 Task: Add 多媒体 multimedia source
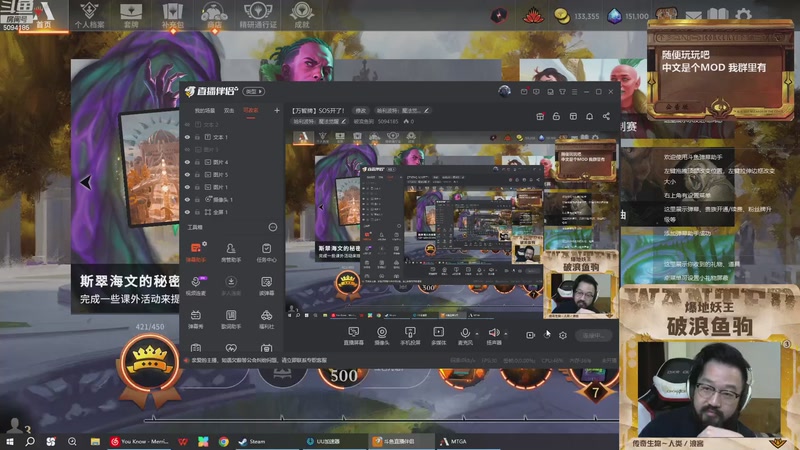(x=438, y=336)
